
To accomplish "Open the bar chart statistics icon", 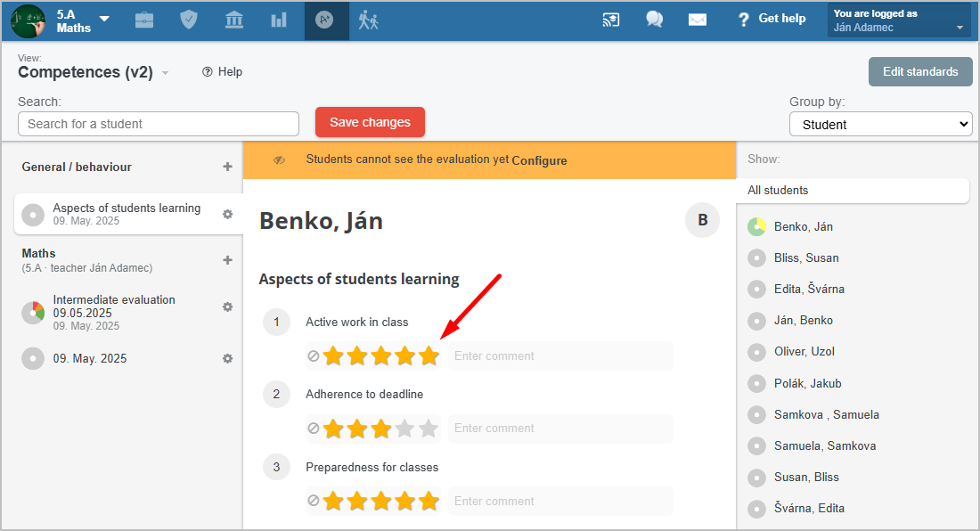I will (x=279, y=20).
